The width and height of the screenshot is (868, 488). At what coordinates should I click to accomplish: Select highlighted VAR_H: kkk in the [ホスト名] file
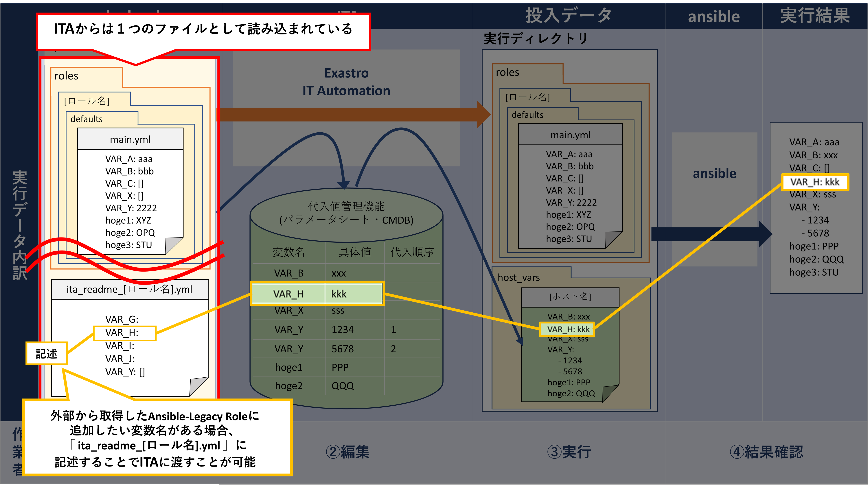click(567, 329)
